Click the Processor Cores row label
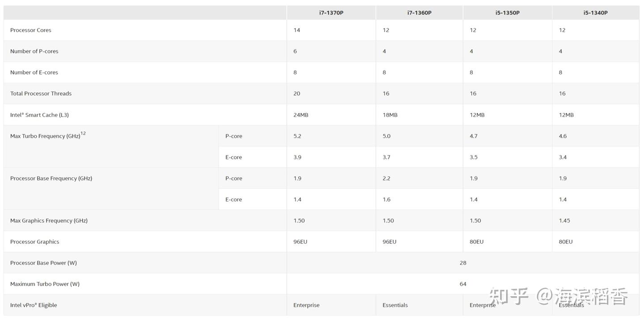 pos(31,30)
